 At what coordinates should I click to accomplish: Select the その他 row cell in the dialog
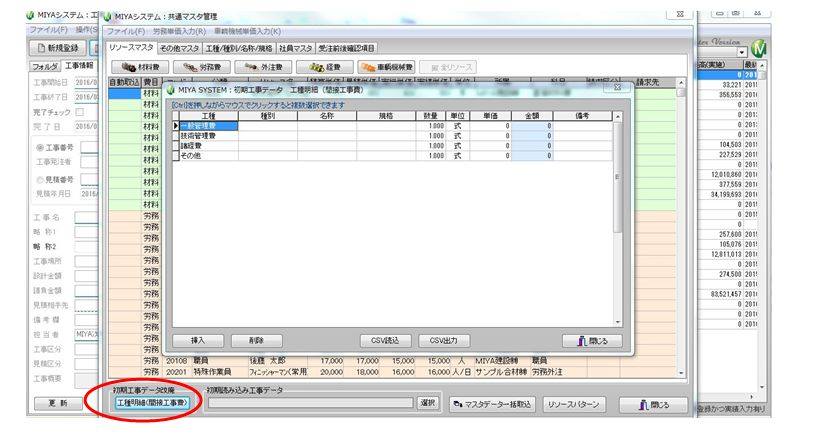(209, 156)
